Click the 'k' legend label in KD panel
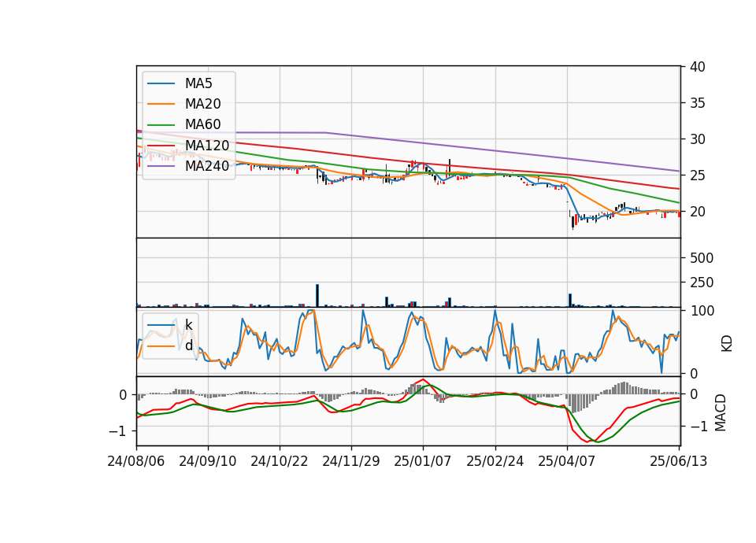This screenshot has height=543, width=756. pos(188,325)
